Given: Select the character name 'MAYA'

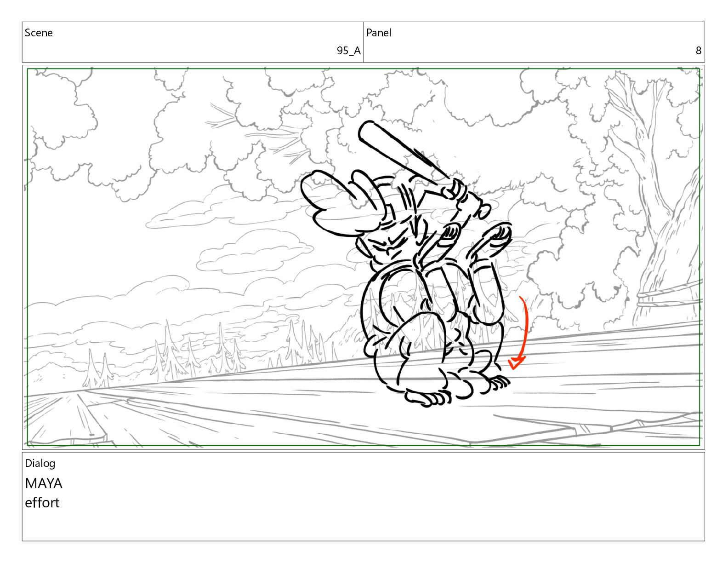Looking at the screenshot, I should pyautogui.click(x=44, y=483).
